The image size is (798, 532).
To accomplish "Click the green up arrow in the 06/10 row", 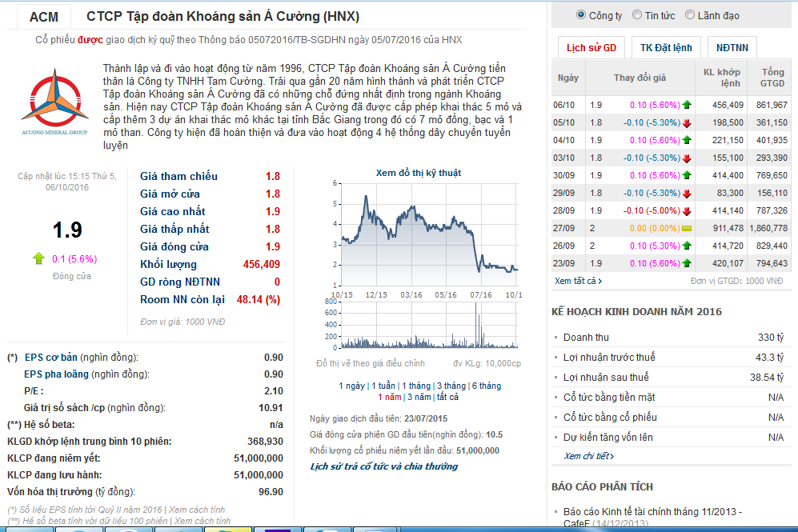I will click(x=687, y=105).
